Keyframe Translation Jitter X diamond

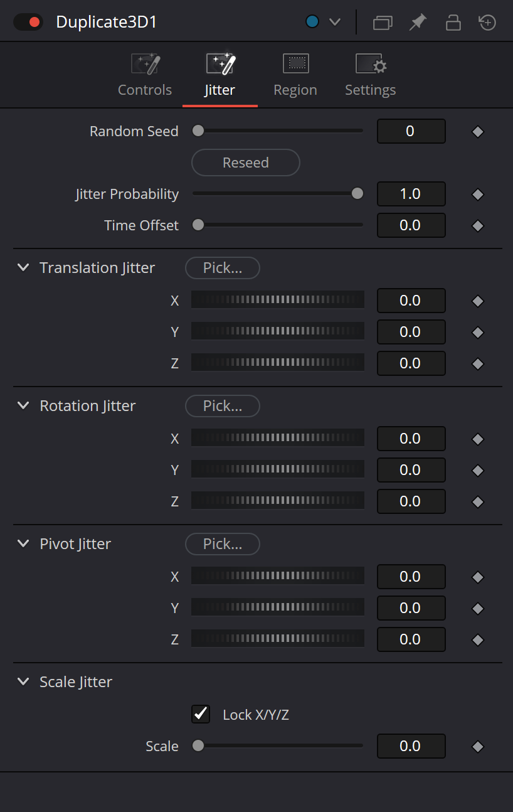tap(478, 301)
